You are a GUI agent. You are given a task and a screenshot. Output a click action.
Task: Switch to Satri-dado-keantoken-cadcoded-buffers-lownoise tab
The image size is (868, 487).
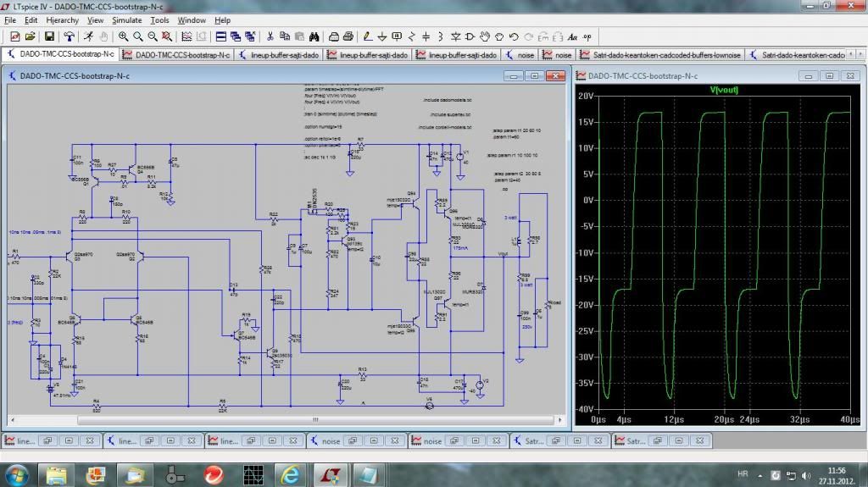pyautogui.click(x=661, y=55)
